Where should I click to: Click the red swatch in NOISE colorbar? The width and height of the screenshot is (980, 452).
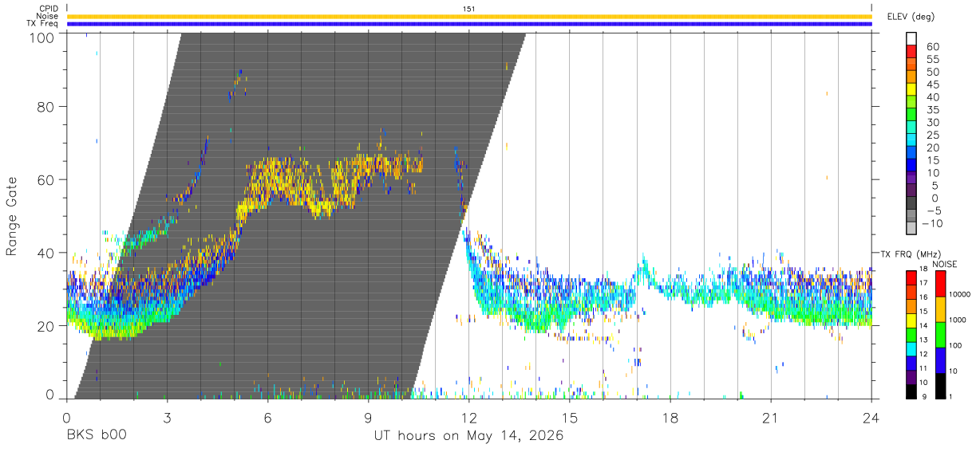pos(939,283)
